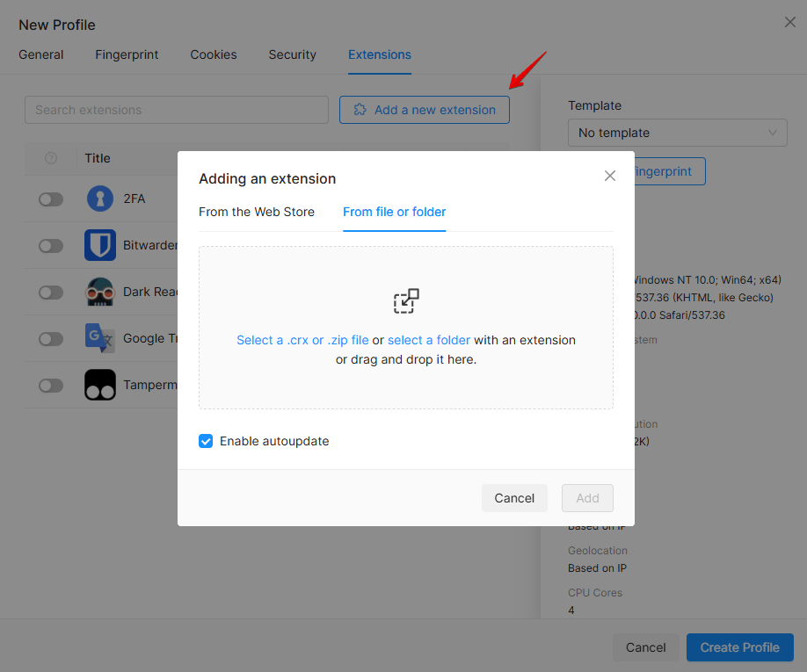The image size is (807, 672).
Task: Open the Template dropdown
Action: coord(677,133)
